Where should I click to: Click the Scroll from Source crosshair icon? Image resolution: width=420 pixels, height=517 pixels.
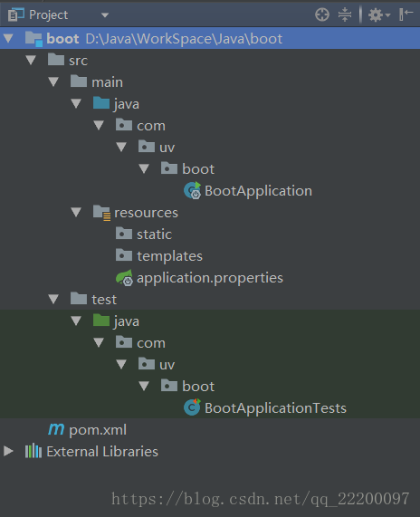[321, 14]
